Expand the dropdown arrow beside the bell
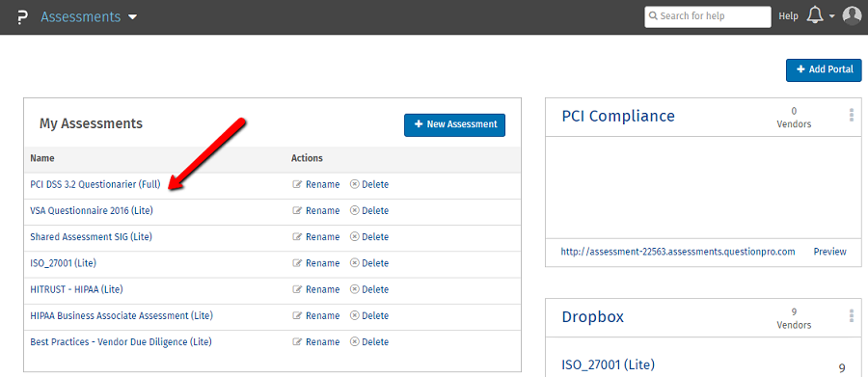The width and height of the screenshot is (868, 377). [832, 16]
